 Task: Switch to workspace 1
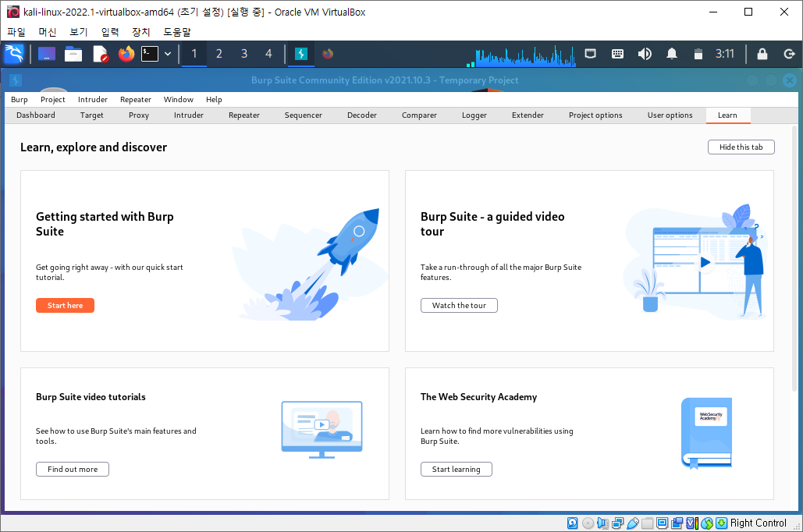(194, 54)
